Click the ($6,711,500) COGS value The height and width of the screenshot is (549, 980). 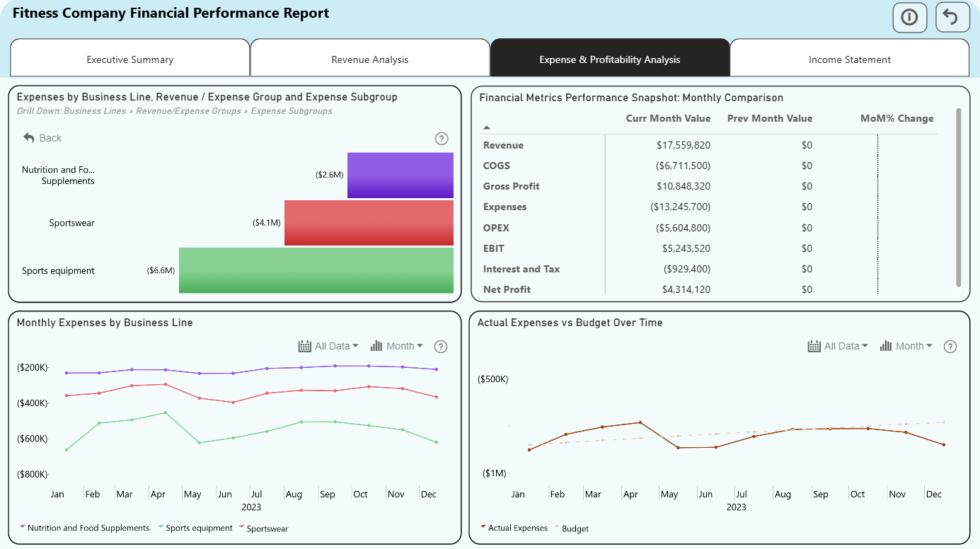click(681, 166)
